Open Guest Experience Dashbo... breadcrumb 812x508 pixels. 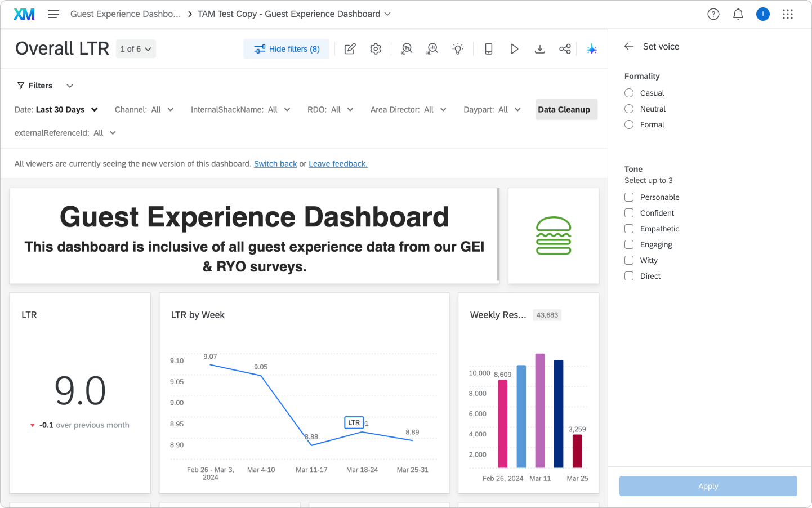(126, 14)
